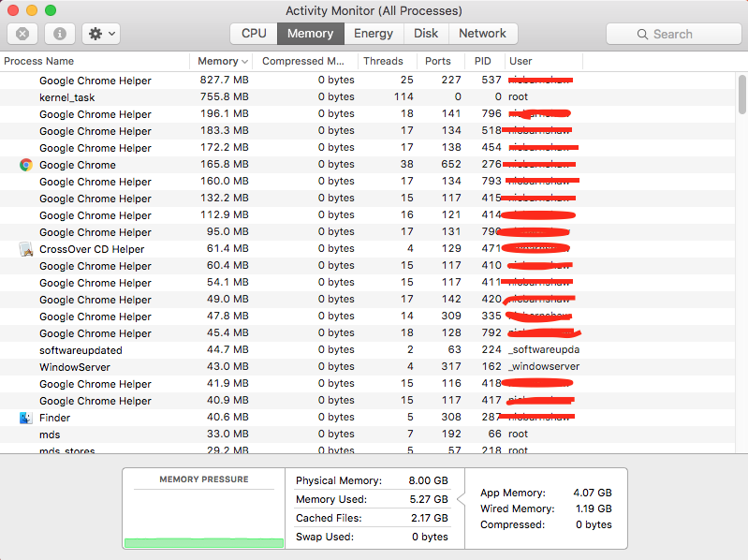748x560 pixels.
Task: Sort by Compressed Memory column header
Action: coord(305,61)
